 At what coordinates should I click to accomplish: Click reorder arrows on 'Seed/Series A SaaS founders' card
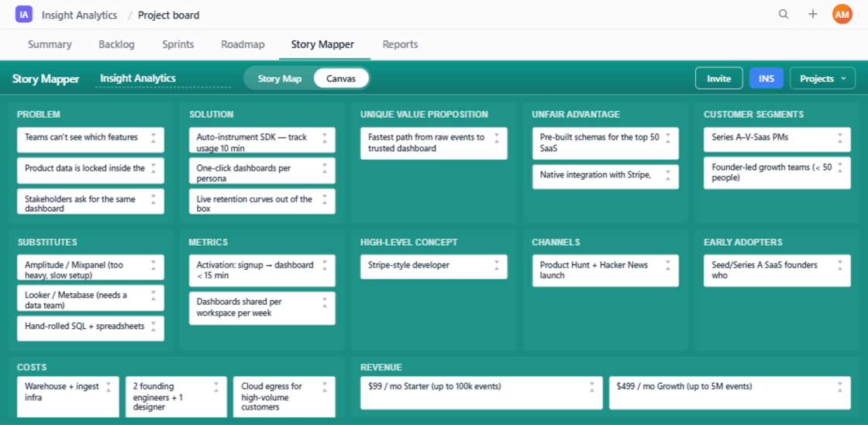[x=840, y=265]
